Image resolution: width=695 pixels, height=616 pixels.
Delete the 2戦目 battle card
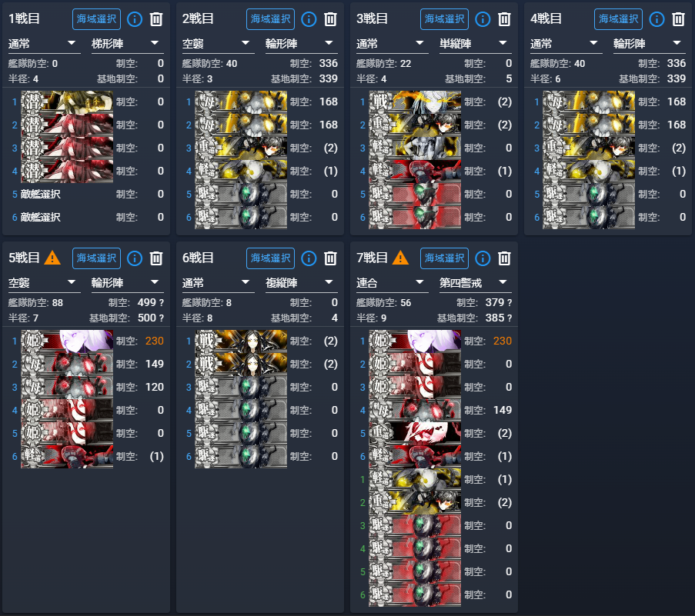tap(330, 19)
